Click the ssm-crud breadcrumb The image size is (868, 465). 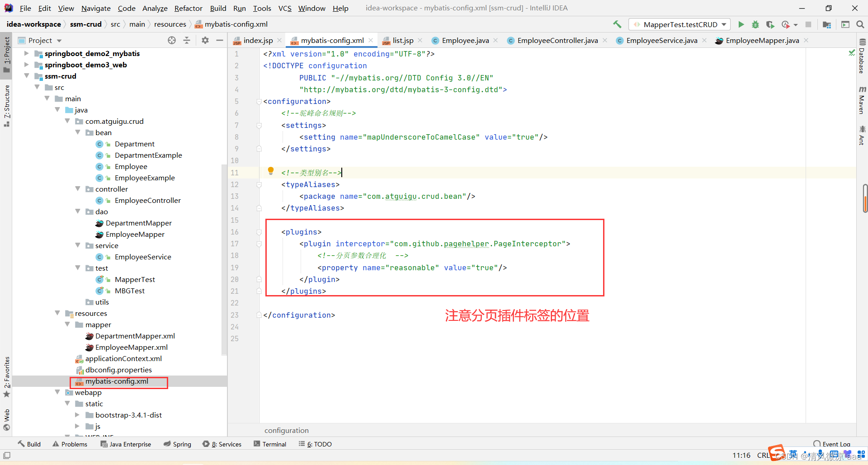[x=86, y=24]
